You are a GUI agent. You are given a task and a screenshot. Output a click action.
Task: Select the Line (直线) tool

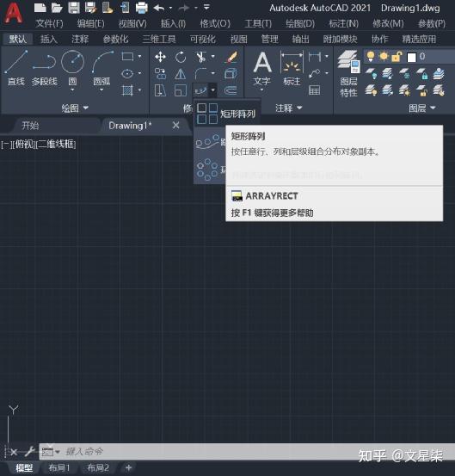tap(16, 68)
